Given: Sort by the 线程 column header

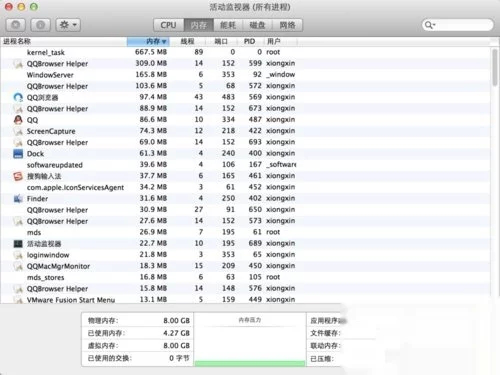Looking at the screenshot, I should (187, 41).
